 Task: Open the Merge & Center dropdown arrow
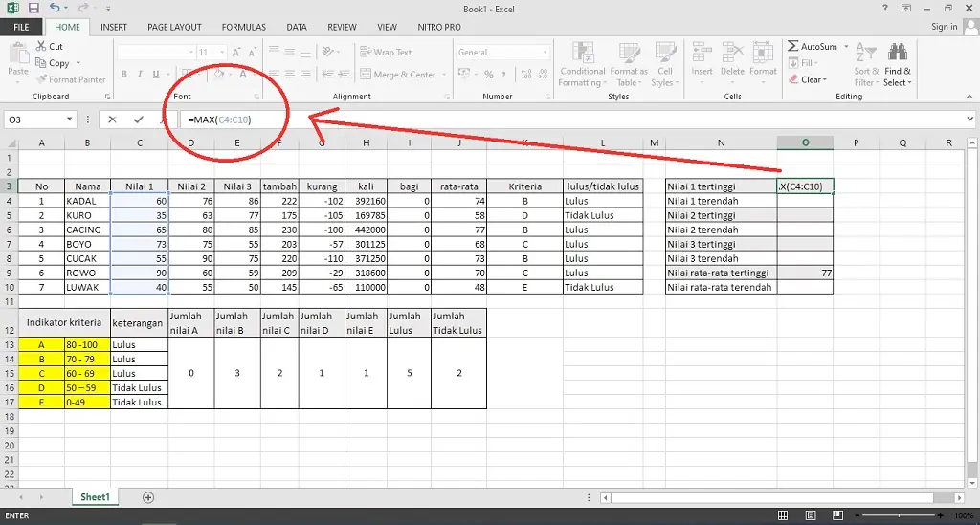click(444, 75)
